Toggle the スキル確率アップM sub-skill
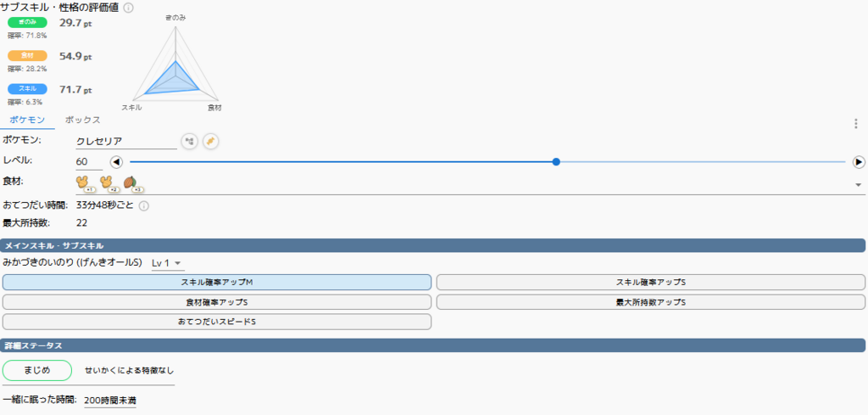The width and height of the screenshot is (868, 415). (217, 282)
